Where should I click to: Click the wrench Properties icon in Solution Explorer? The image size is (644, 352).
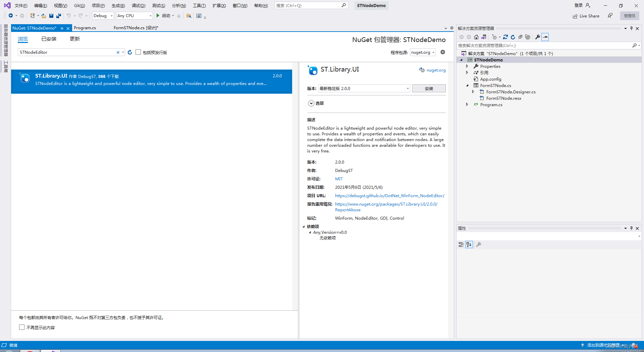tap(538, 37)
